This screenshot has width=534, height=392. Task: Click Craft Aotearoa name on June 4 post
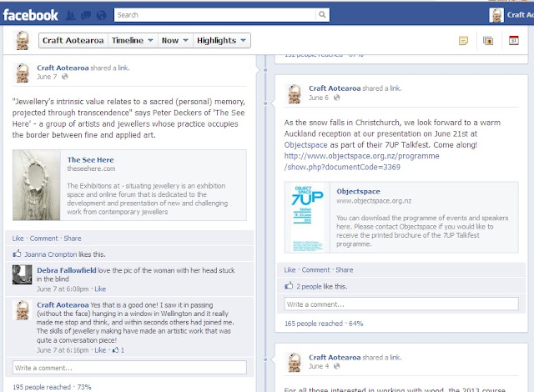tap(335, 357)
